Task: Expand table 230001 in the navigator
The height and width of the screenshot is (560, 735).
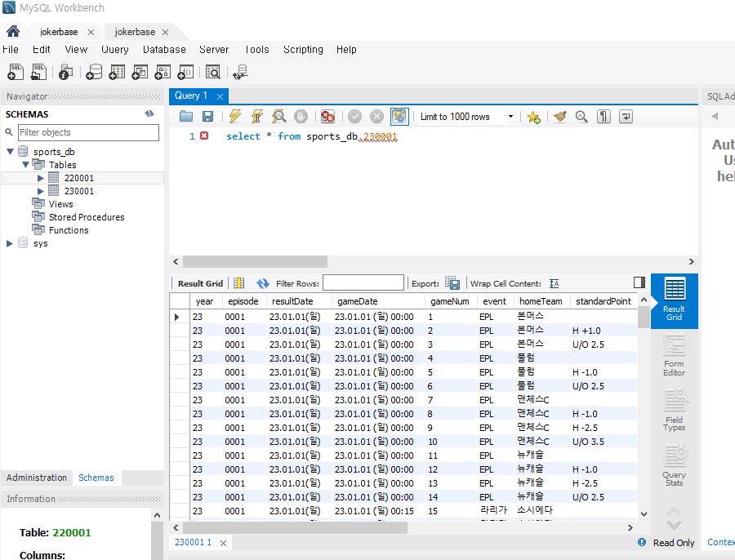Action: point(40,191)
